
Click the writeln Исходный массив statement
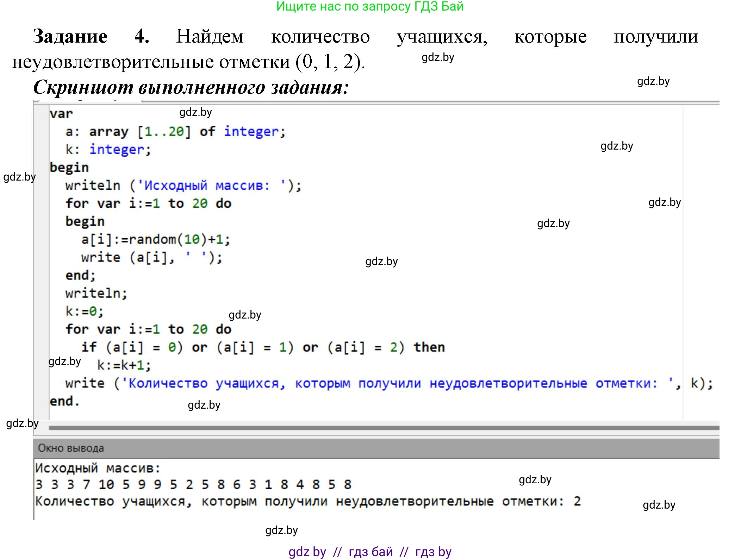[183, 185]
